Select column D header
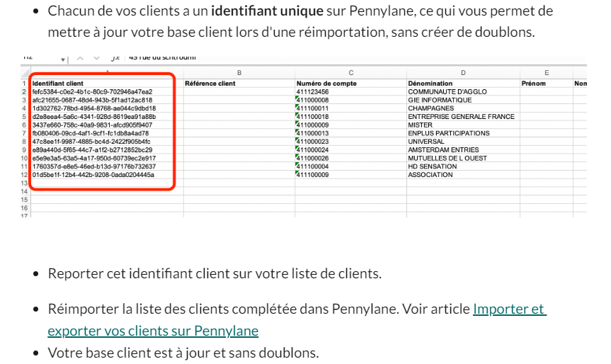Viewport: 611px width, 364px height. 462,73
